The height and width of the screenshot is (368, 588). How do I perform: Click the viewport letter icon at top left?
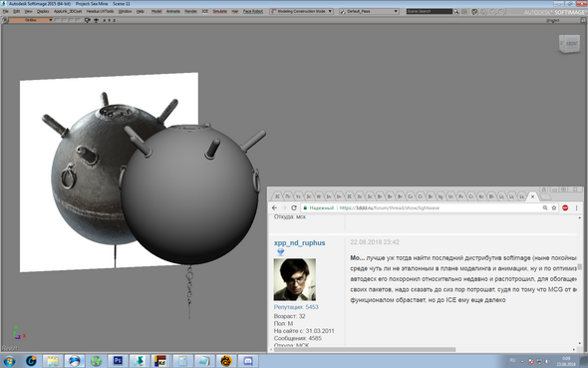tap(5, 20)
